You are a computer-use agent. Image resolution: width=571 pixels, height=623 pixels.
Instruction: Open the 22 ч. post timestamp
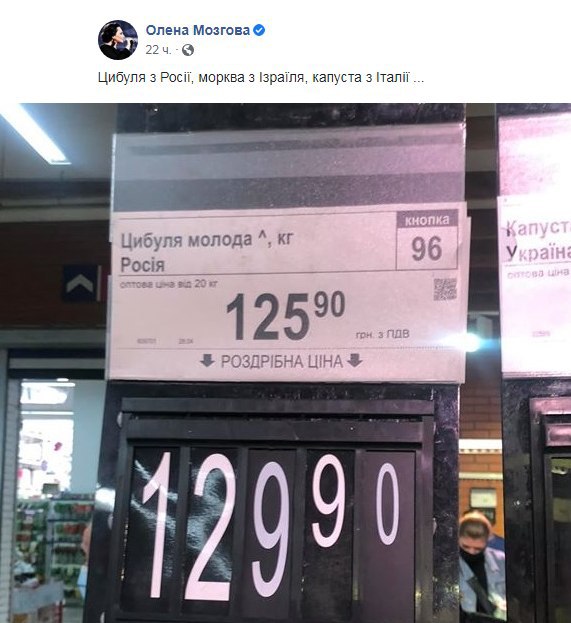(158, 50)
